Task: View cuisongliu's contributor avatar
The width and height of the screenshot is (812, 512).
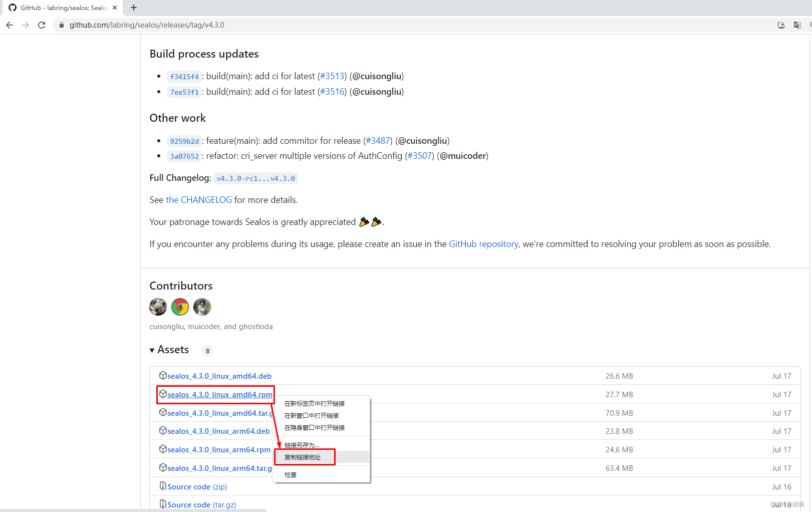Action: 158,307
